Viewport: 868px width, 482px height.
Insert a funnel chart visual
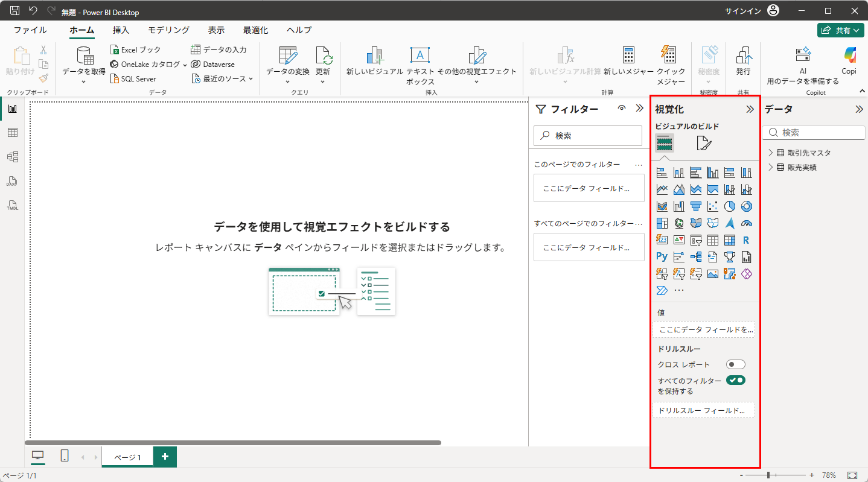pos(696,206)
